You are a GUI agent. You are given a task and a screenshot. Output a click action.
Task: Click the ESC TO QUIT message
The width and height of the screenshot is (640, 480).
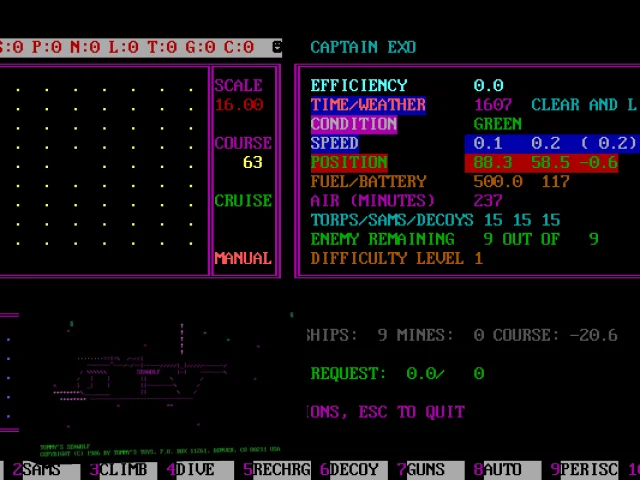411,412
